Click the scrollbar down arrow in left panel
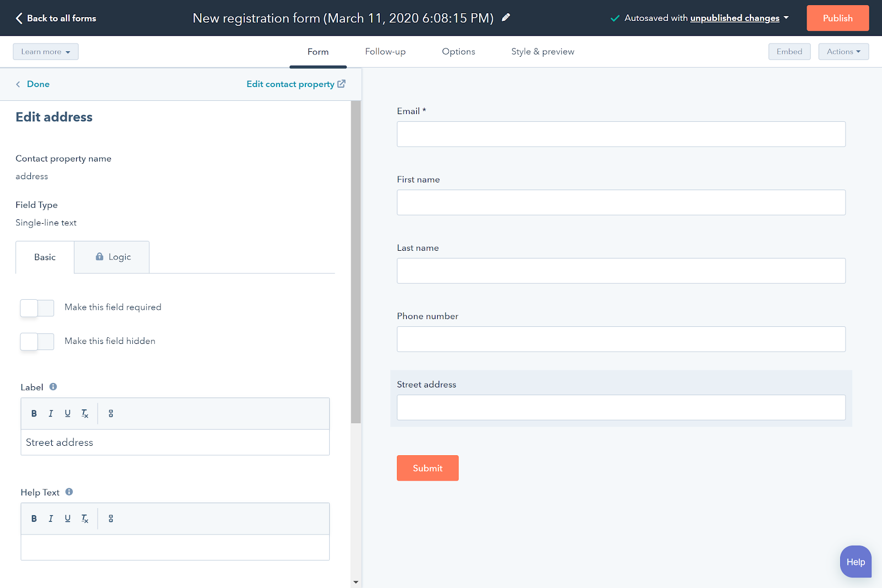 pos(356,582)
